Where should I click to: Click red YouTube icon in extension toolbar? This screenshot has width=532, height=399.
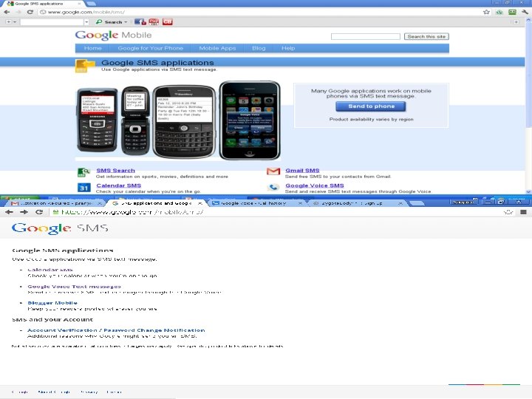point(154,21)
